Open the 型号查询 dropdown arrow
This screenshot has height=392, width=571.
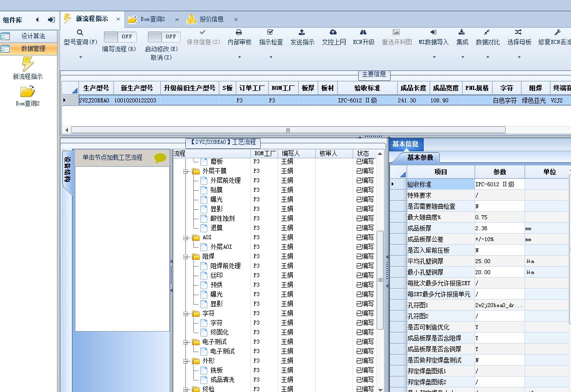pos(80,57)
